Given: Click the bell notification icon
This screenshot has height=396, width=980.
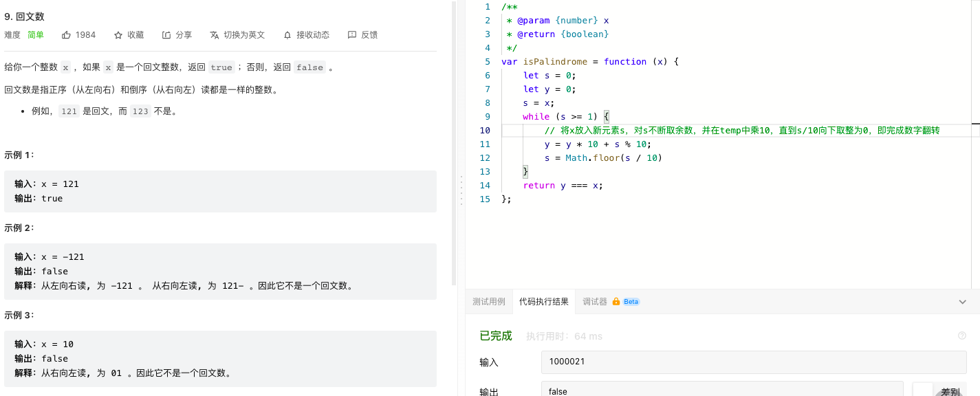Looking at the screenshot, I should (x=287, y=34).
